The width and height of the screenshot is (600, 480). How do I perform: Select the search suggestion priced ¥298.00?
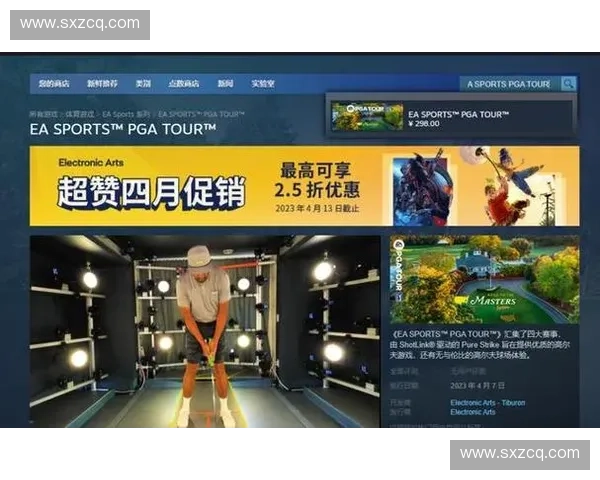point(452,116)
